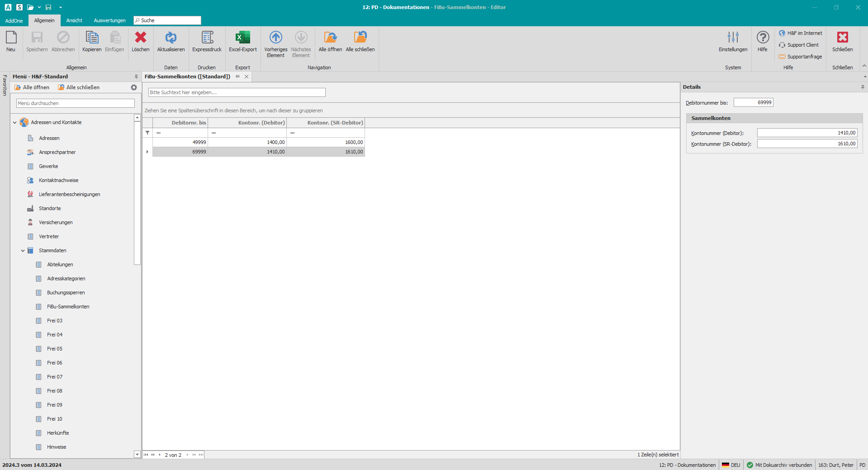Pin the Details panel

click(863, 87)
